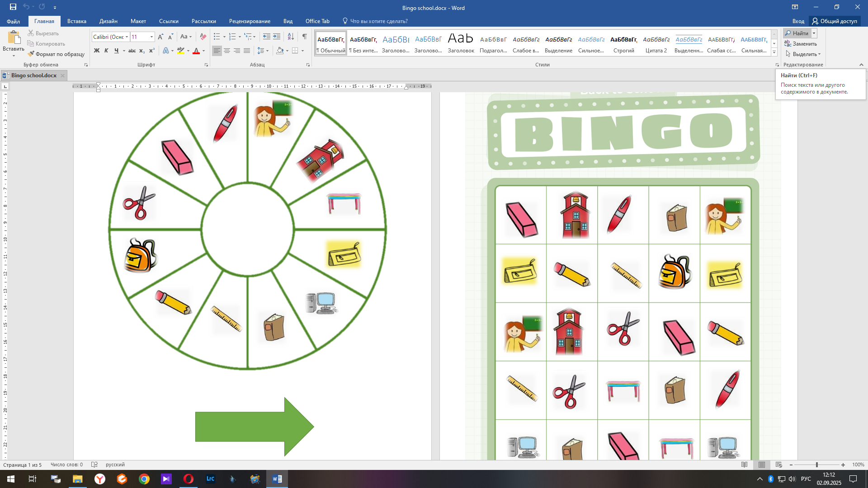Image resolution: width=868 pixels, height=488 pixels.
Task: Toggle italic (К) formatting
Action: point(106,51)
